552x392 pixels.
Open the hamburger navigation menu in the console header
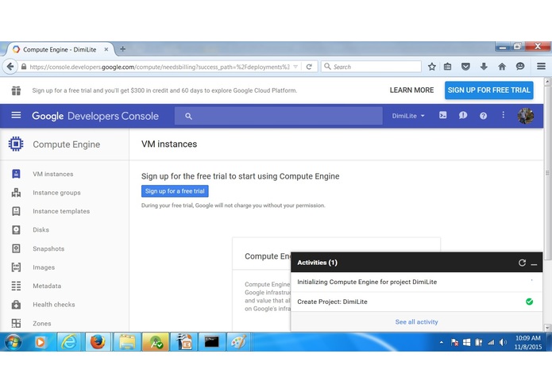coord(16,115)
